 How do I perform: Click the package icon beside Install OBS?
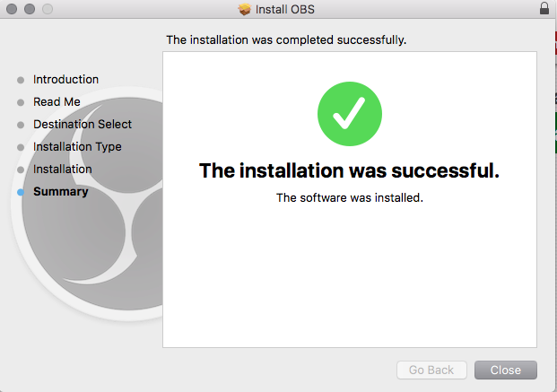(245, 9)
